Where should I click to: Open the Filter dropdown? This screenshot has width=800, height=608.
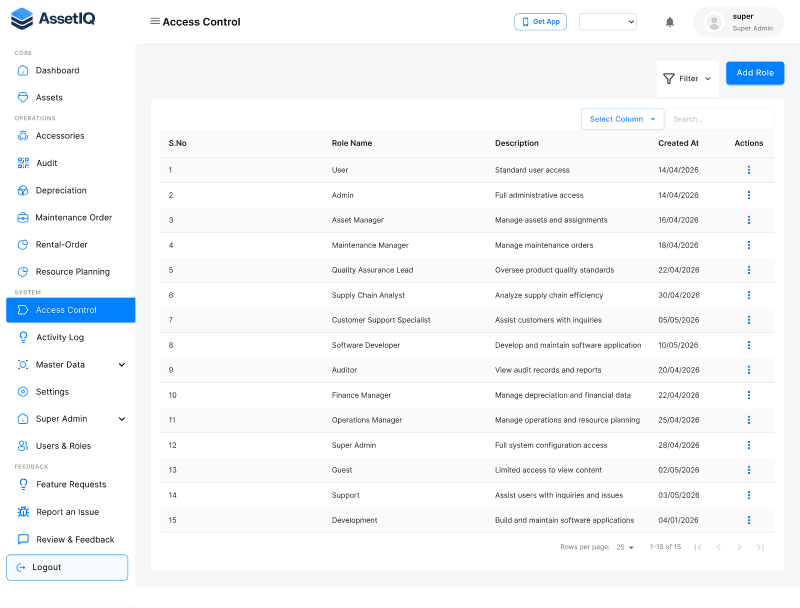click(687, 79)
